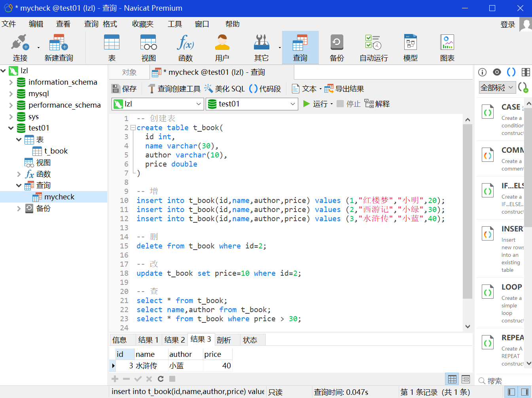
Task: Select the t_book table in tree
Action: coord(56,151)
